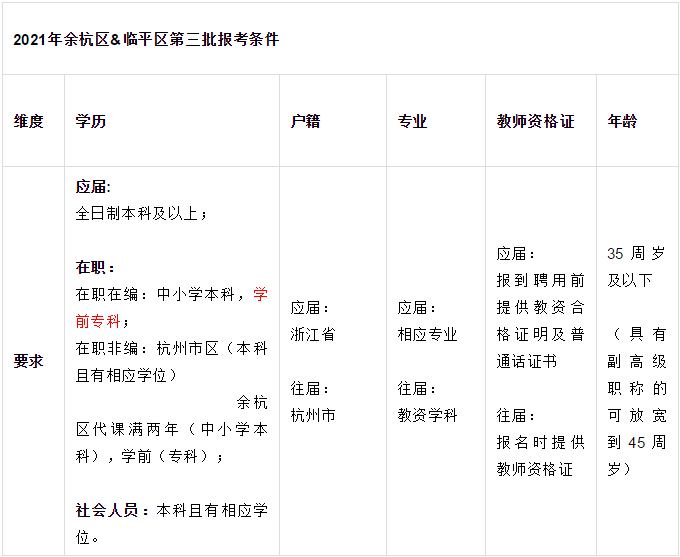Click the last line '教师资格证' in the requirements cell
This screenshot has width=680, height=557.
point(535,469)
